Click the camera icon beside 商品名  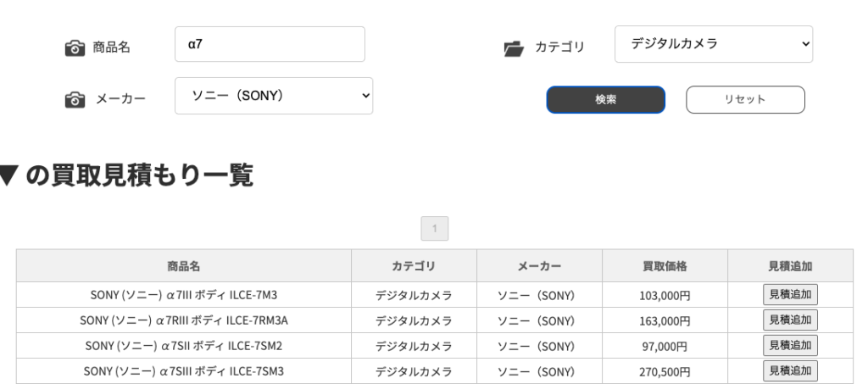(x=75, y=48)
